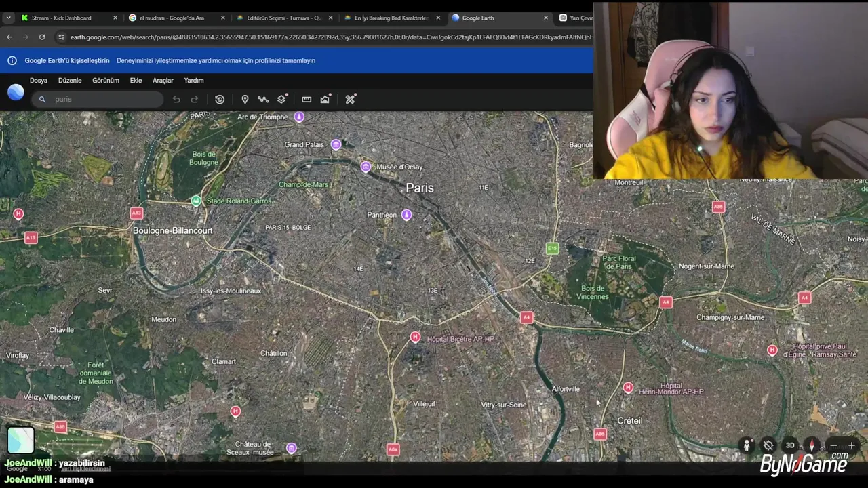Viewport: 868px width, 488px height.
Task: Click the info icon in blue banner
Action: coord(12,60)
